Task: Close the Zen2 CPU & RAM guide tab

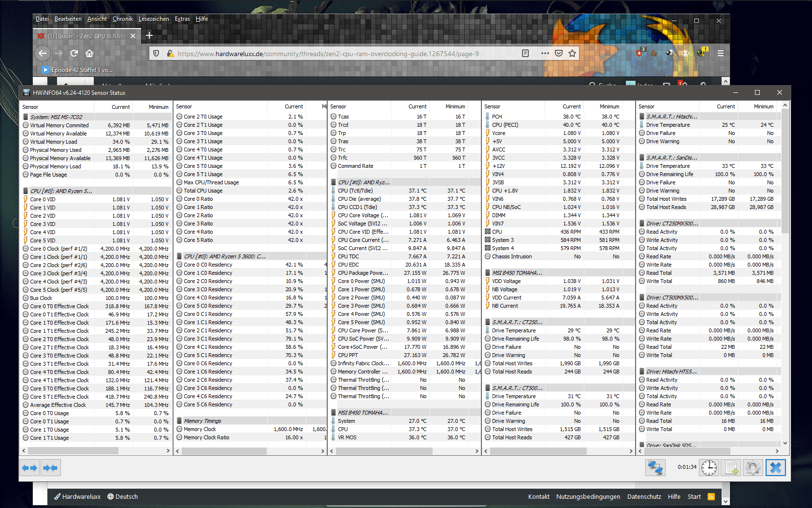Action: click(133, 36)
